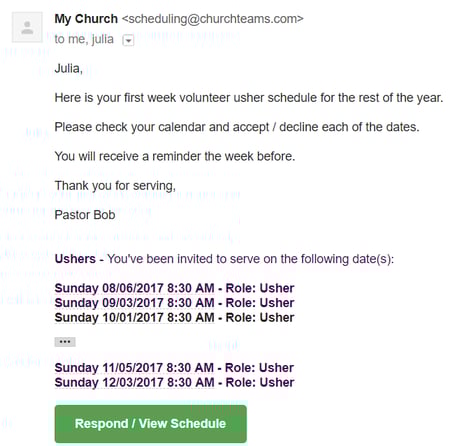Click the sender's profile avatar icon

coord(27,27)
